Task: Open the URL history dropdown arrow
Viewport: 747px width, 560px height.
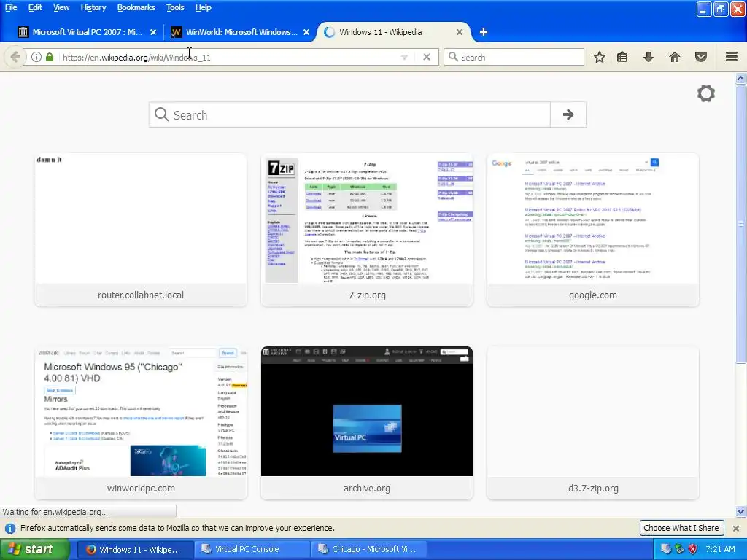Action: tap(404, 57)
